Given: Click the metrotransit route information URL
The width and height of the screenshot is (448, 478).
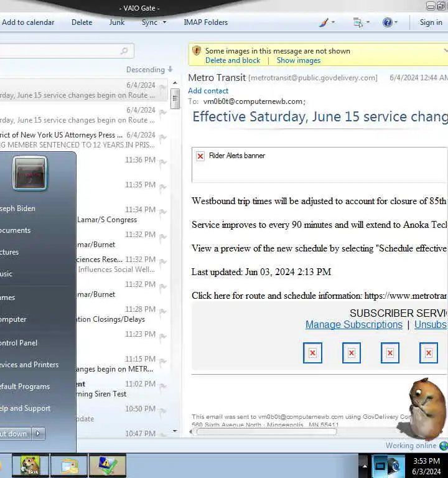Looking at the screenshot, I should (406, 296).
